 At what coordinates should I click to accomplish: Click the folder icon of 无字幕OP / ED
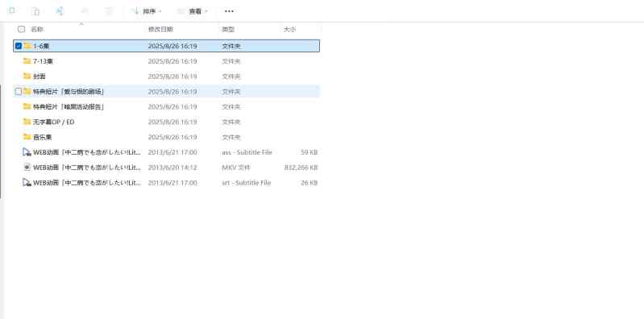(x=27, y=122)
